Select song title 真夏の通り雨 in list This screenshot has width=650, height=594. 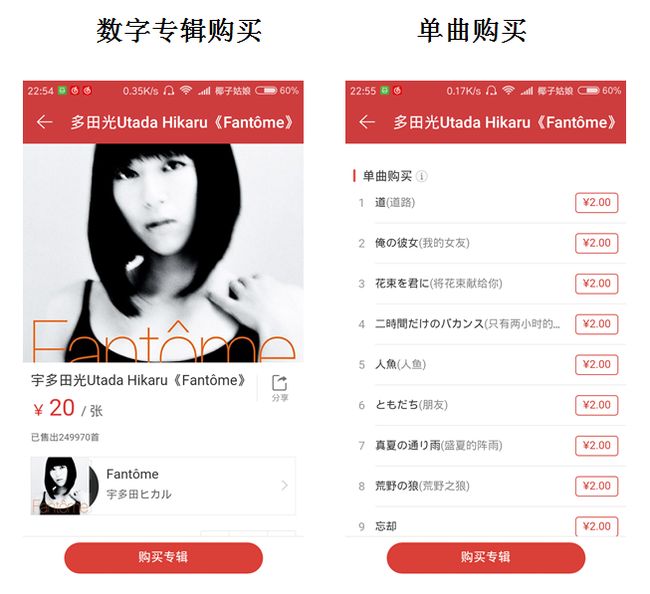click(x=408, y=446)
